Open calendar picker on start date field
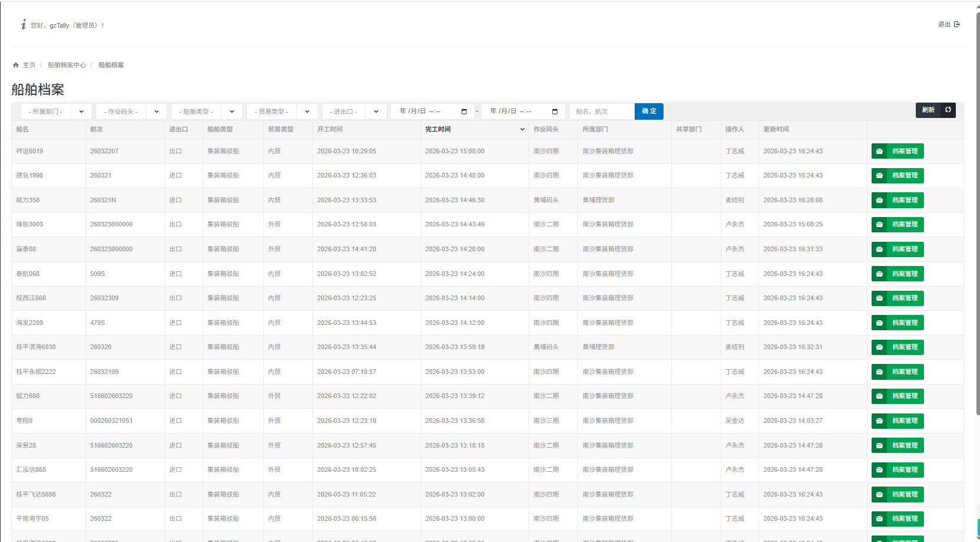This screenshot has height=542, width=980. [x=464, y=111]
